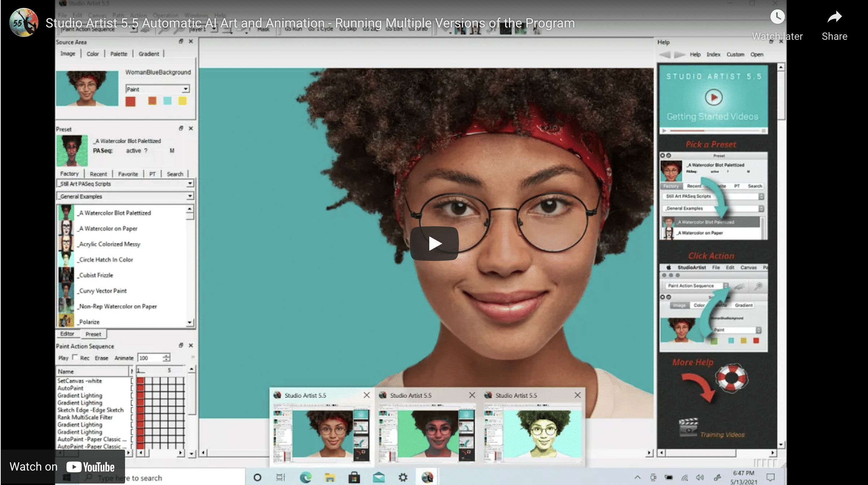Open the Custom tab in Help
Image resolution: width=868 pixels, height=485 pixels.
(x=735, y=55)
